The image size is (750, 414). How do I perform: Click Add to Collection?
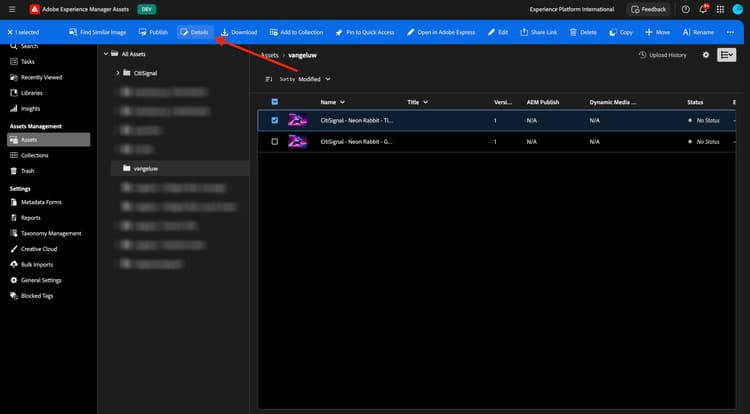[x=296, y=32]
